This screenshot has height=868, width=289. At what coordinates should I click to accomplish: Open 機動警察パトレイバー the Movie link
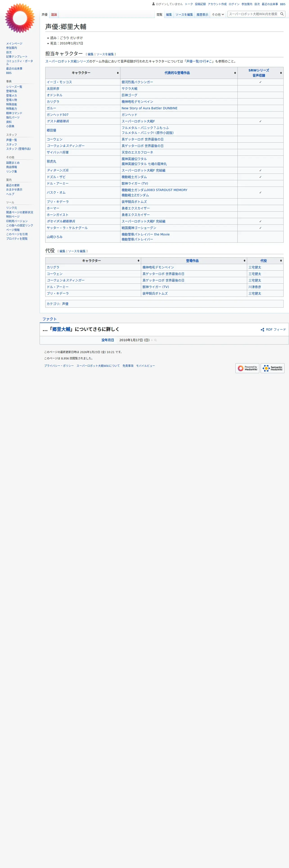(146, 235)
